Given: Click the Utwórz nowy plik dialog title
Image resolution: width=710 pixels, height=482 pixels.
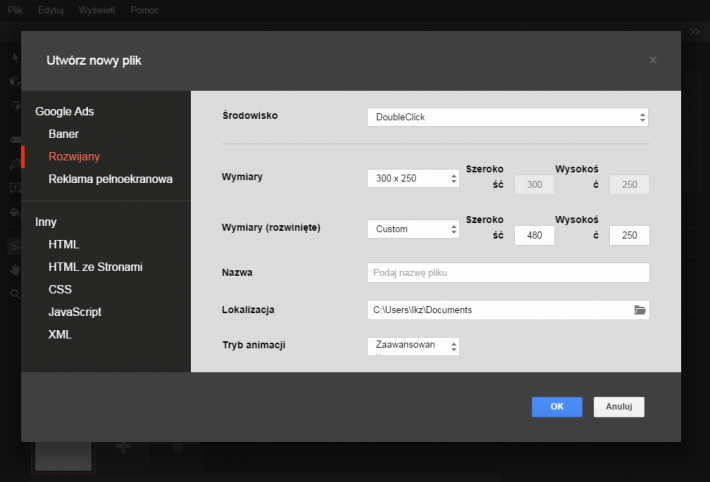Looking at the screenshot, I should (x=94, y=61).
